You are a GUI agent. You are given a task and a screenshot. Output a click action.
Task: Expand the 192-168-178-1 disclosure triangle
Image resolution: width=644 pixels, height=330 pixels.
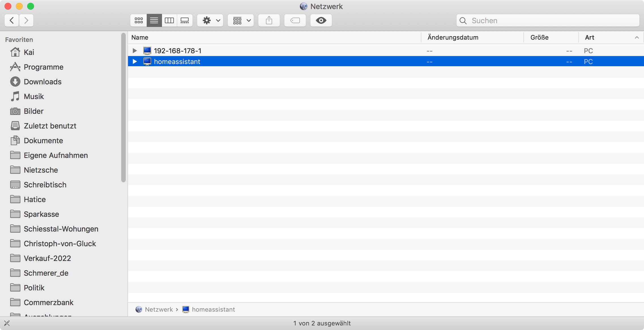pos(135,51)
